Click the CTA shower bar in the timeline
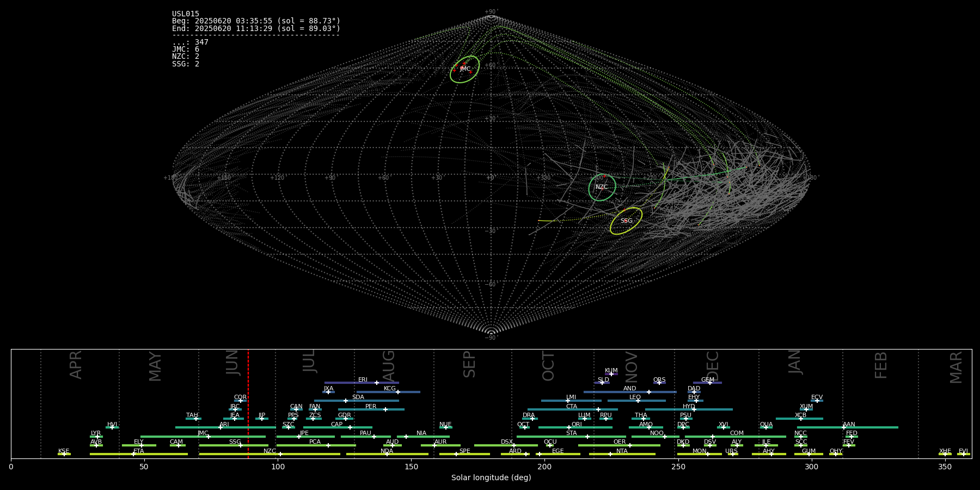This screenshot has height=490, width=980. [573, 409]
